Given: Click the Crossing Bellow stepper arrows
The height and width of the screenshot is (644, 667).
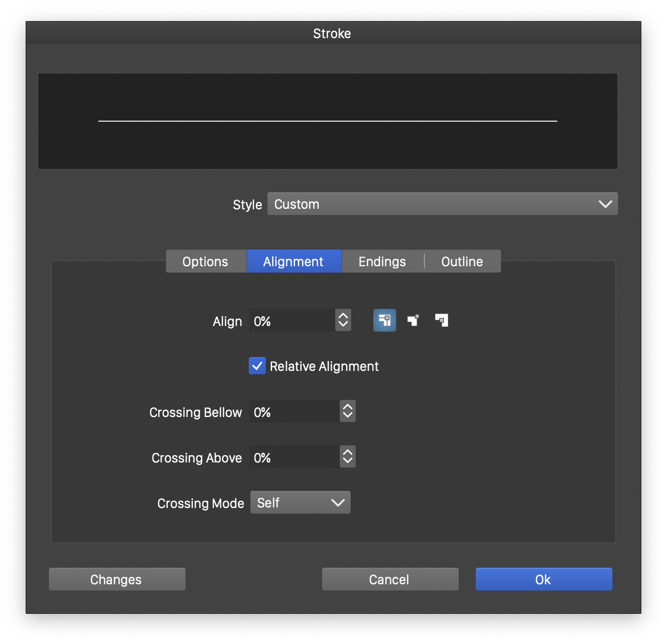Looking at the screenshot, I should tap(347, 411).
